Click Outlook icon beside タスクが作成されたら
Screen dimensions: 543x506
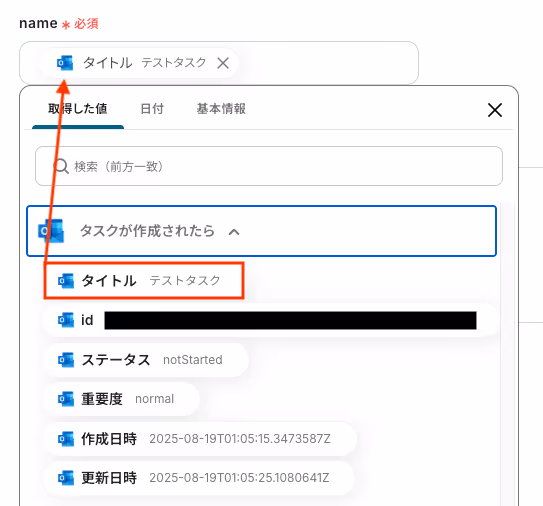point(51,231)
